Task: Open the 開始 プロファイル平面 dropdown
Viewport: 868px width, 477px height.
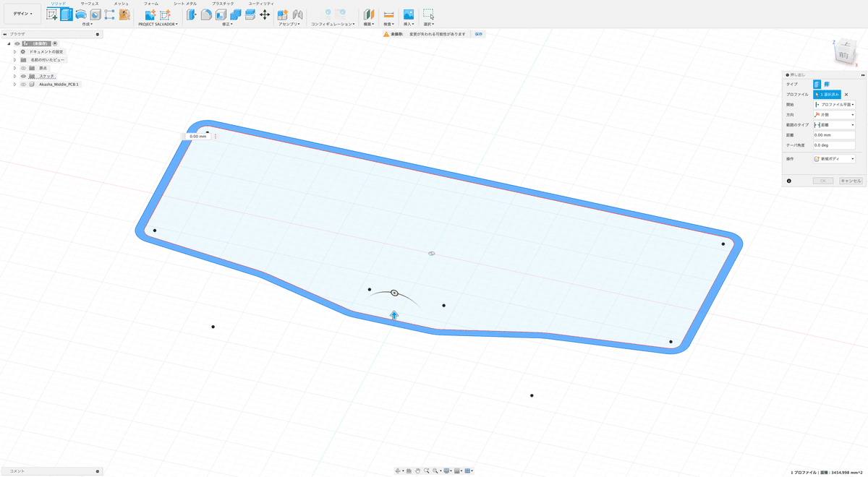Action: tap(834, 105)
